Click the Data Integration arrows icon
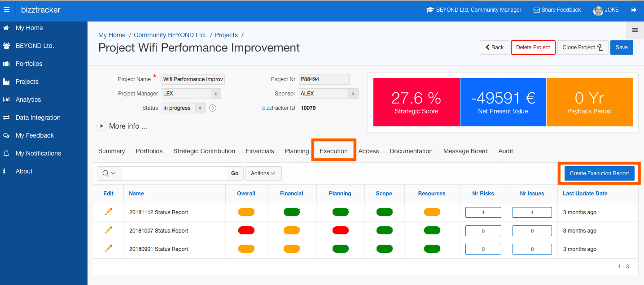 click(x=6, y=117)
